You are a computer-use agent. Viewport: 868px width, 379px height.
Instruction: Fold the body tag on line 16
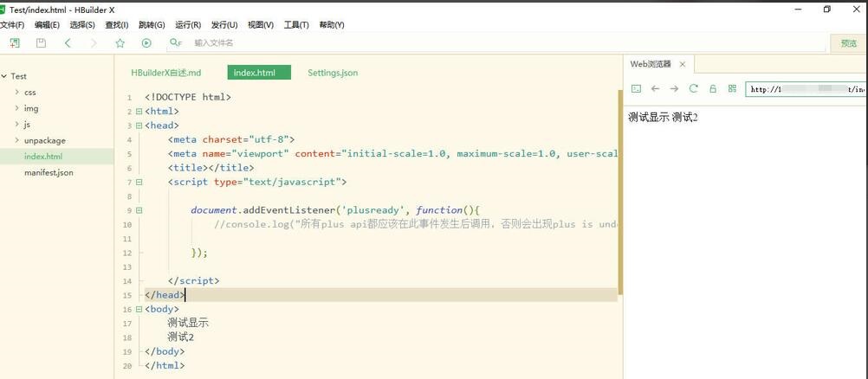pos(139,309)
